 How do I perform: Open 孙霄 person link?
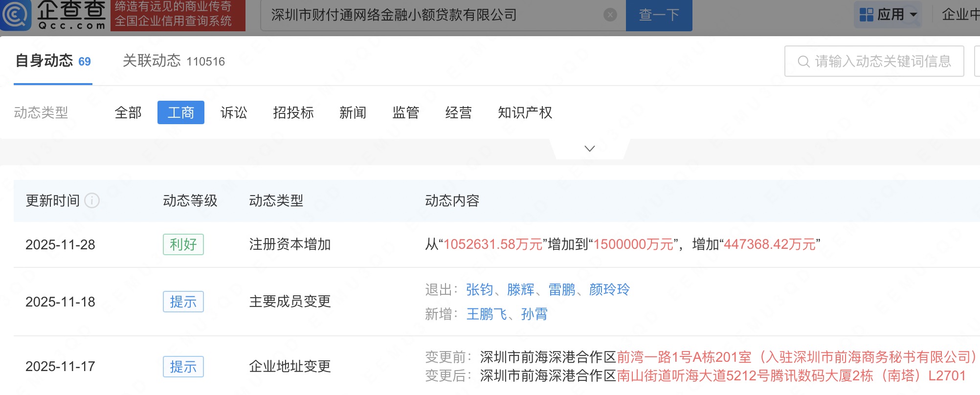point(534,314)
